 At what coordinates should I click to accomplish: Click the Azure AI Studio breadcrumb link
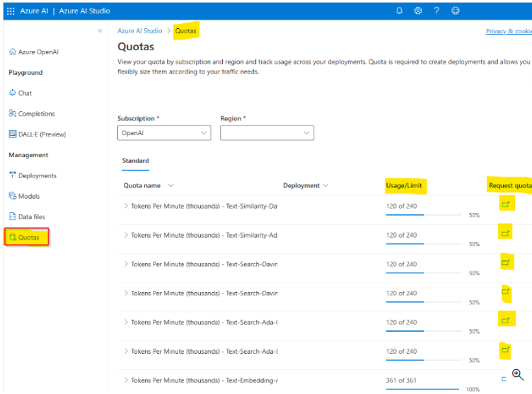140,31
